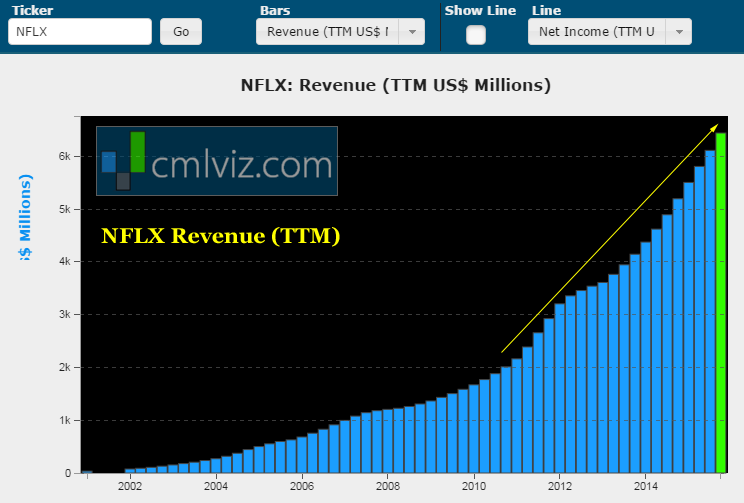Click the 5k y-axis label
The width and height of the screenshot is (744, 503).
pyautogui.click(x=65, y=209)
